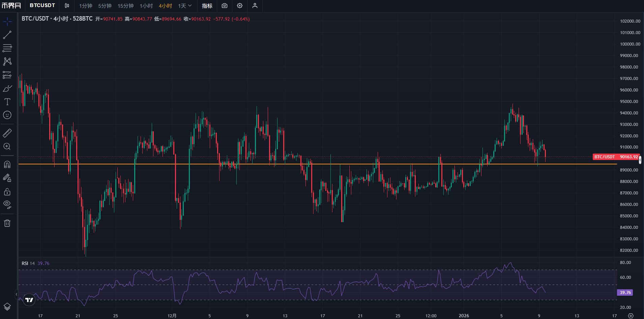The width and height of the screenshot is (644, 319).
Task: Click the trash icon to remove drawings
Action: pos(7,223)
